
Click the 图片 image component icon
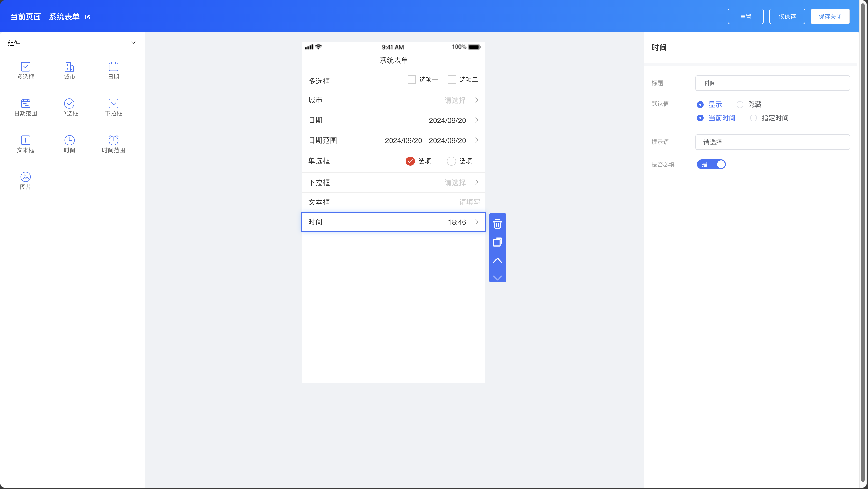pyautogui.click(x=26, y=177)
